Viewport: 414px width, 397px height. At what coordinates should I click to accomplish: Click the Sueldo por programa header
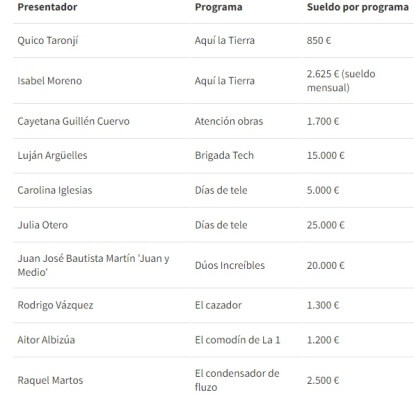tap(358, 7)
